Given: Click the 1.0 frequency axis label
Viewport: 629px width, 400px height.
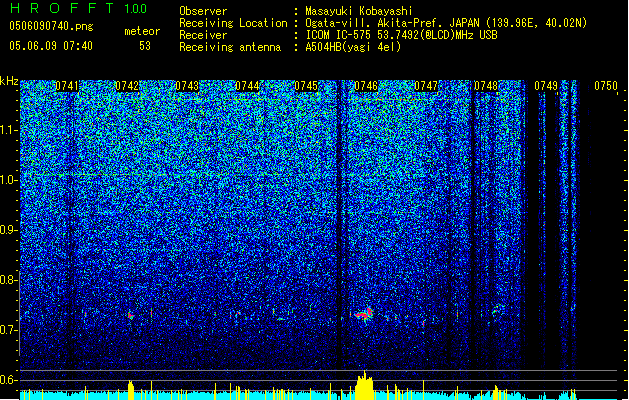Looking at the screenshot, I should [x=9, y=180].
